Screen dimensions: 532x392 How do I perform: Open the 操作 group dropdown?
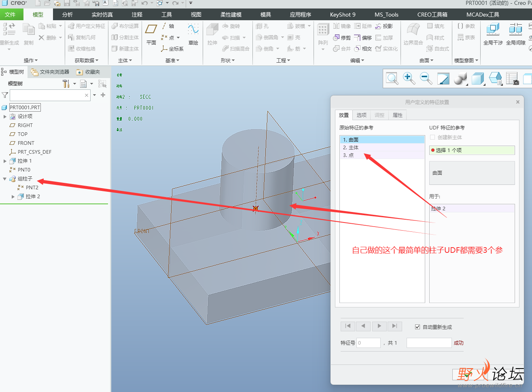point(31,60)
